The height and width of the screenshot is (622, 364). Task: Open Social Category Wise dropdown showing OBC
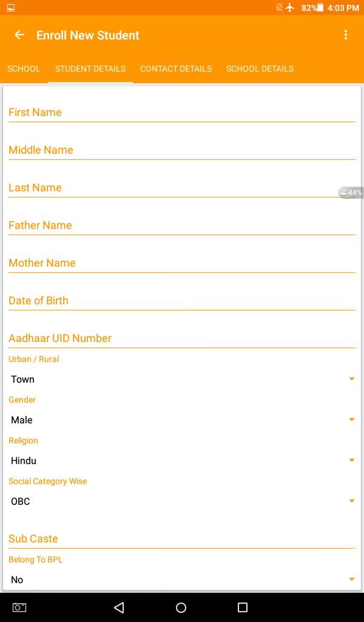coord(181,501)
